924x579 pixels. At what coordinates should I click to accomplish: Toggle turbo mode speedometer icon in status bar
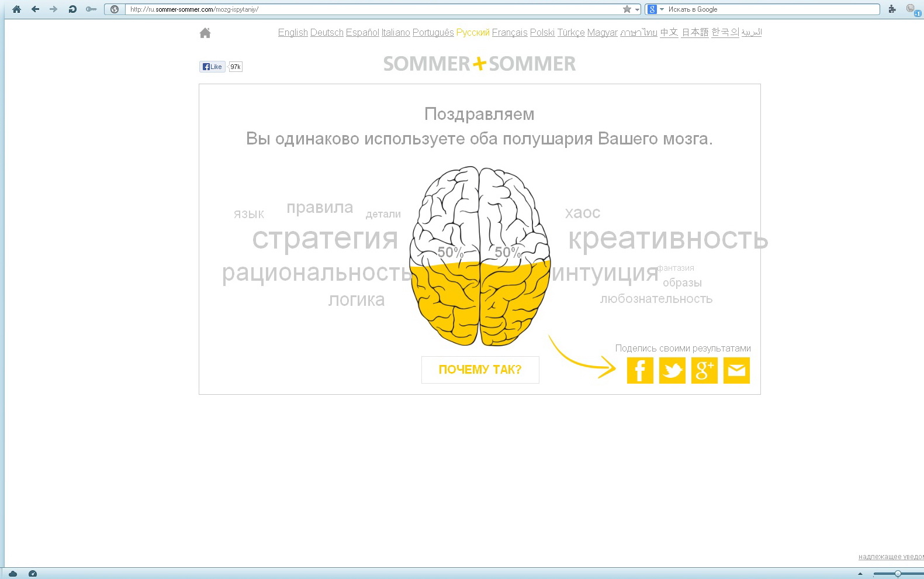pos(33,574)
